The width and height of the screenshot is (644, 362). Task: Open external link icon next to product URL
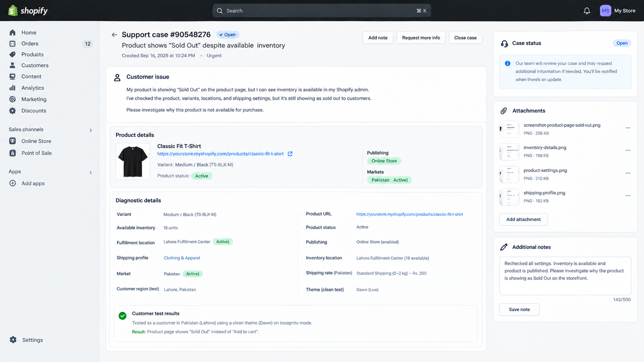pyautogui.click(x=290, y=154)
